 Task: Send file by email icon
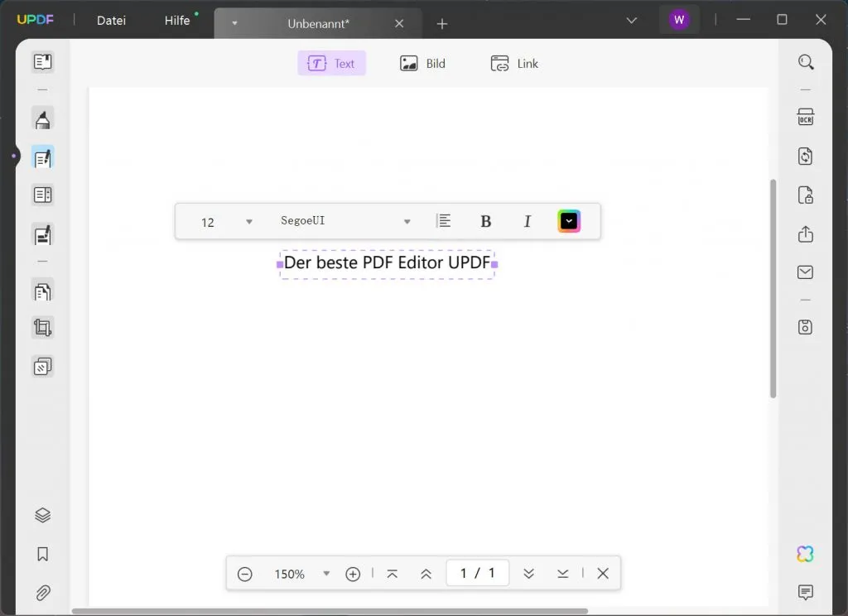tap(806, 272)
